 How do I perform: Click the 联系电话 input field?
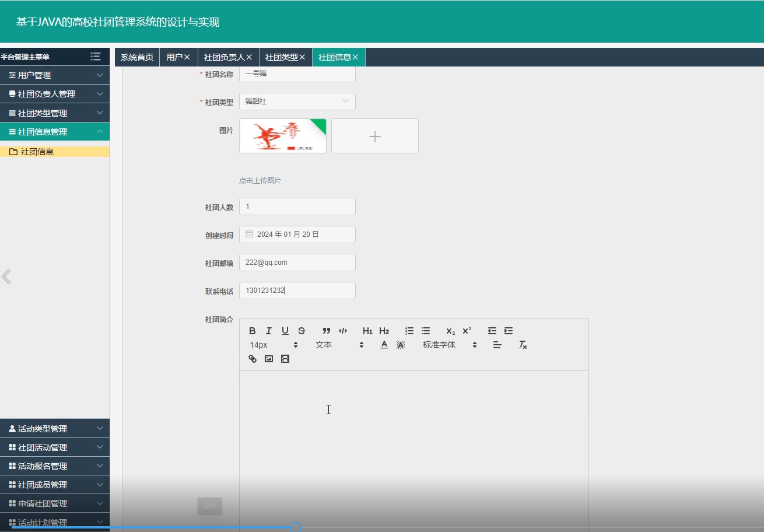click(x=297, y=290)
